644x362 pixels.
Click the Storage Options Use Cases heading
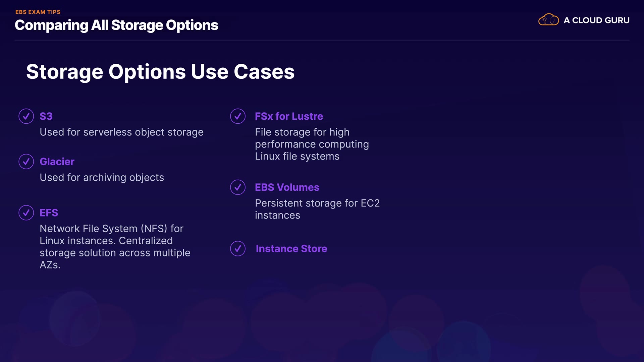(160, 72)
